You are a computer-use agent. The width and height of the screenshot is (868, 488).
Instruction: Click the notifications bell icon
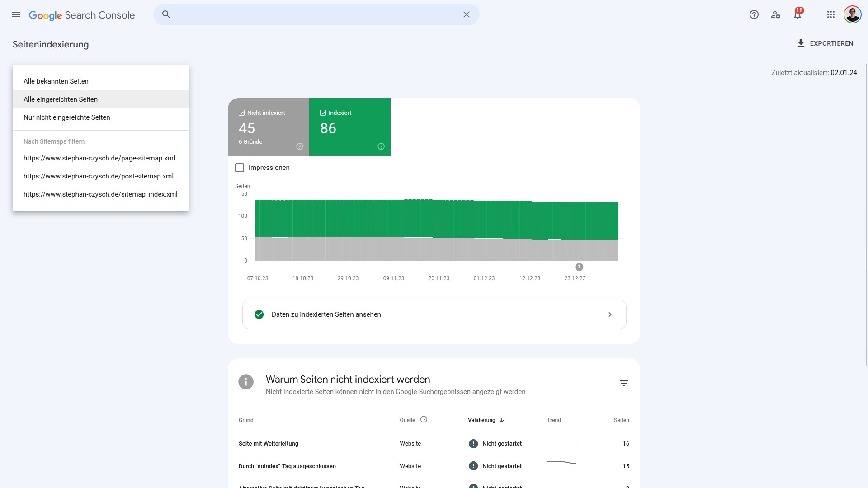tap(797, 14)
